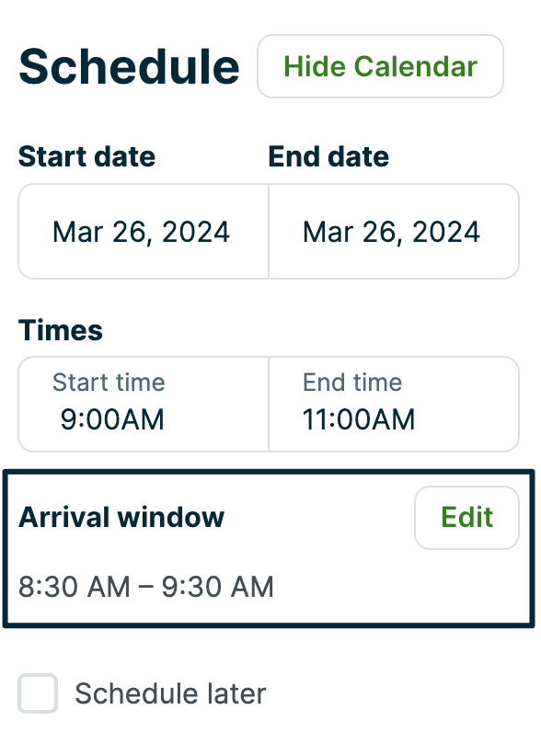Click the Hide Calendar button
The height and width of the screenshot is (756, 541).
pyautogui.click(x=380, y=65)
